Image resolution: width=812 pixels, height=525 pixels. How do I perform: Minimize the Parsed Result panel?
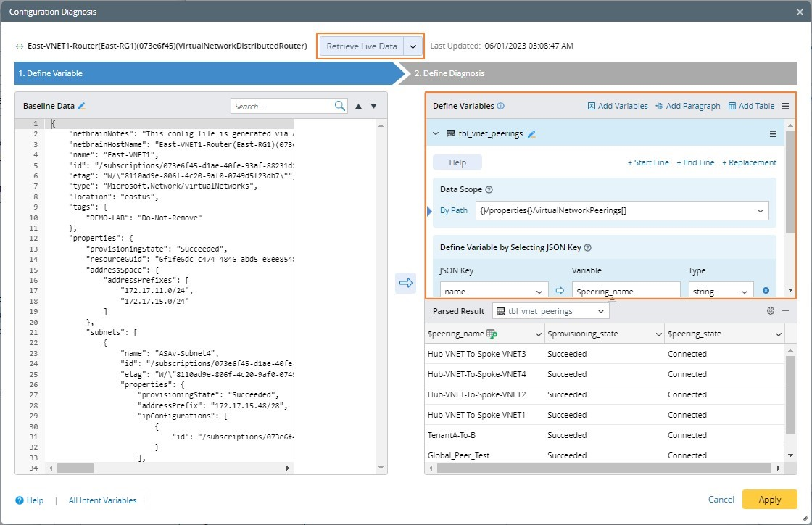[785, 310]
